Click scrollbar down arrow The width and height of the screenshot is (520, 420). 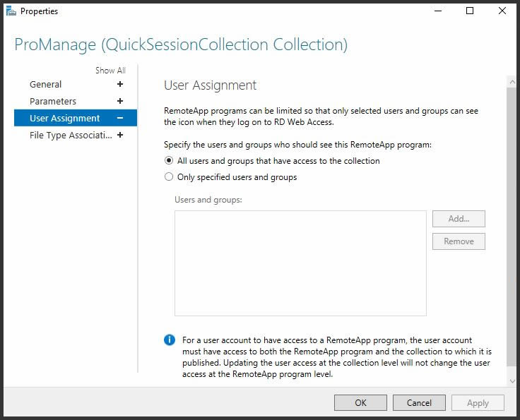click(x=512, y=381)
